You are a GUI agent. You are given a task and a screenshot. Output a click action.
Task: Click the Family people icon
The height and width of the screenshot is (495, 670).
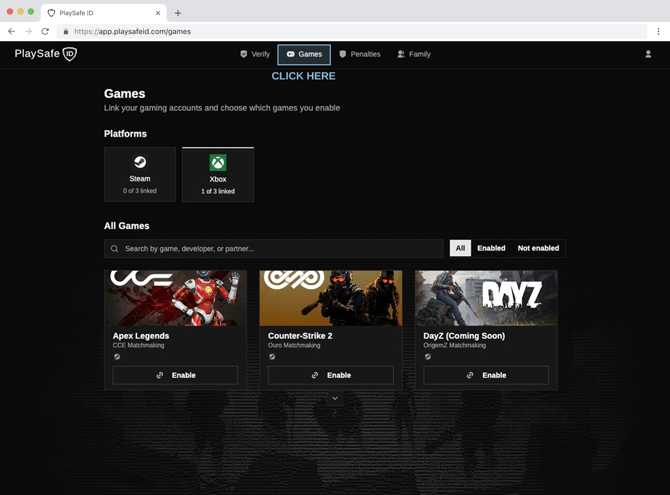tap(401, 54)
